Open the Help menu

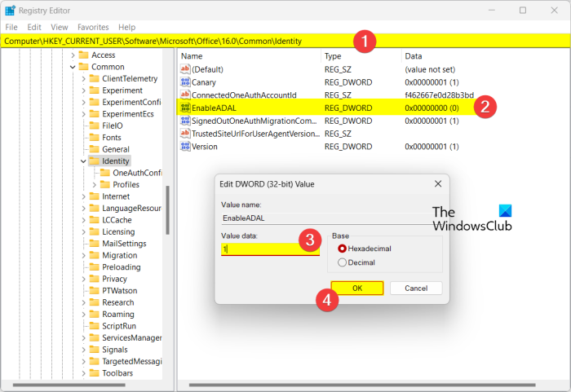(x=126, y=27)
